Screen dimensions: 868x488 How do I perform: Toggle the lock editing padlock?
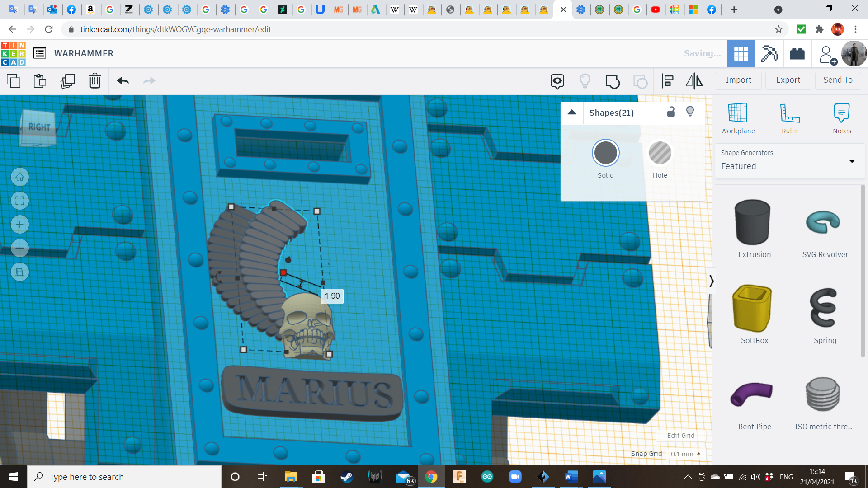[x=671, y=112]
